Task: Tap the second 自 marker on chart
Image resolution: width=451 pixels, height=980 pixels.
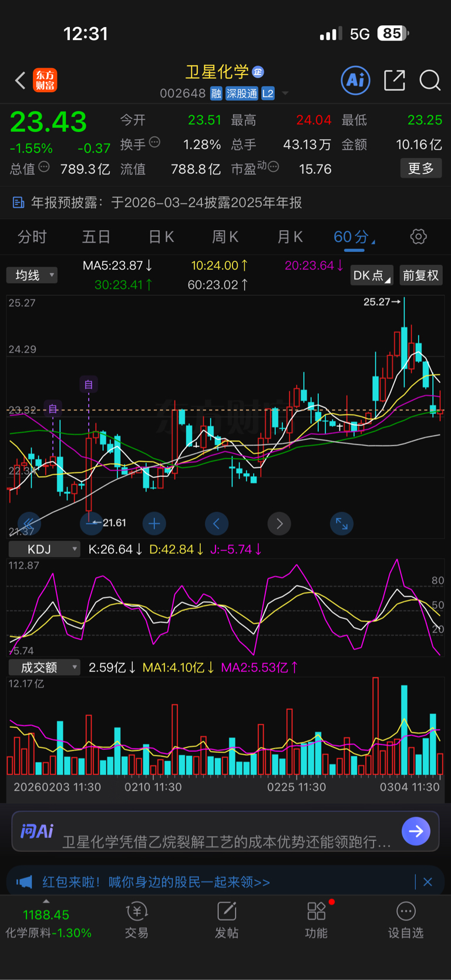Action: click(x=89, y=384)
